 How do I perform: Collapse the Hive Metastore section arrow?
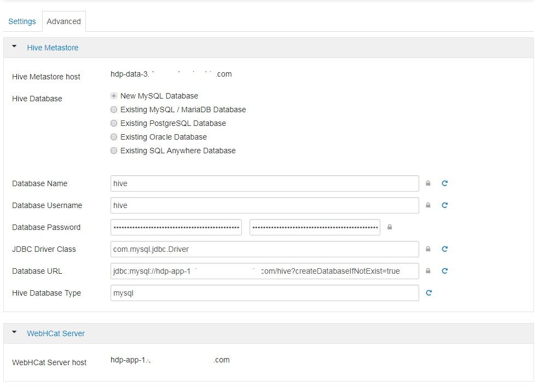pyautogui.click(x=14, y=47)
